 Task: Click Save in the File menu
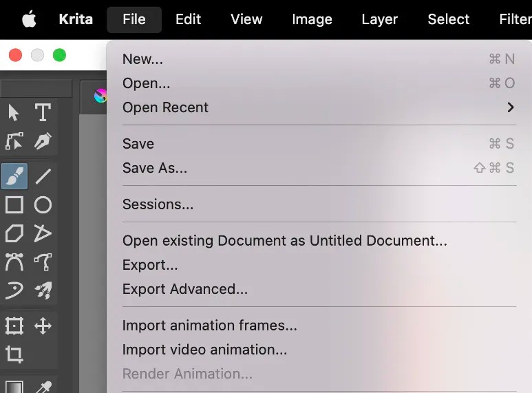(319, 144)
